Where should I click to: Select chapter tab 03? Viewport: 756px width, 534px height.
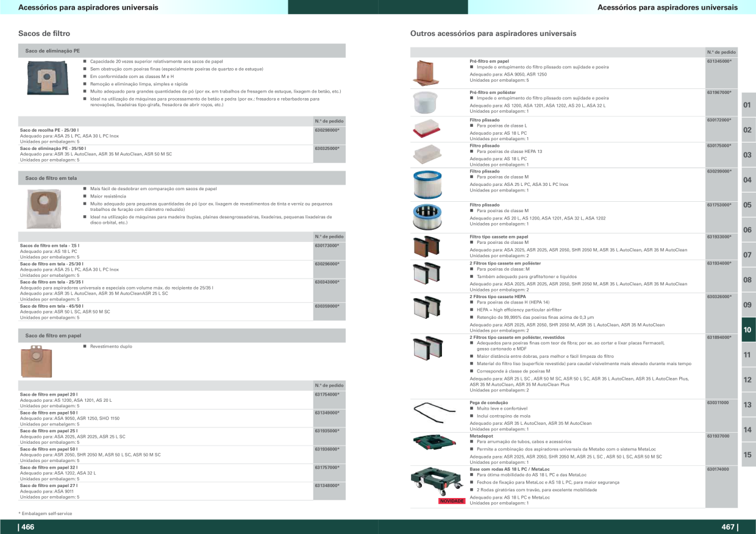tap(748, 155)
